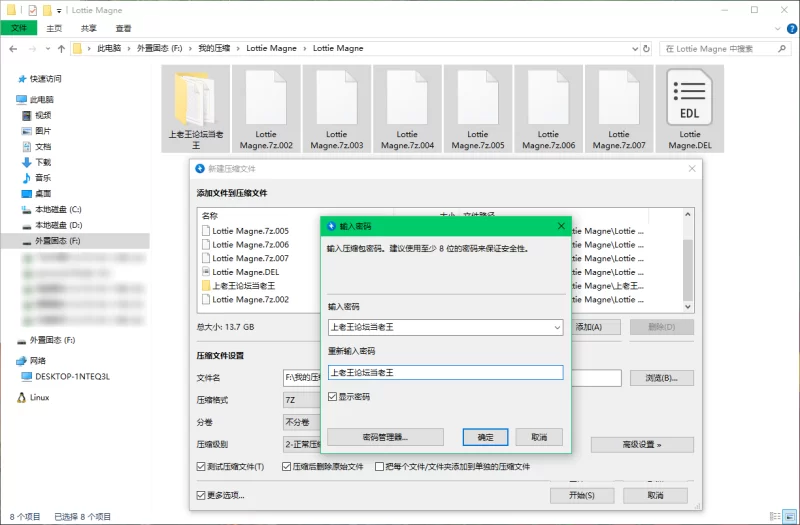Viewport: 800px width, 525px height.
Task: Click the 重新输入密码 text field
Action: click(445, 372)
